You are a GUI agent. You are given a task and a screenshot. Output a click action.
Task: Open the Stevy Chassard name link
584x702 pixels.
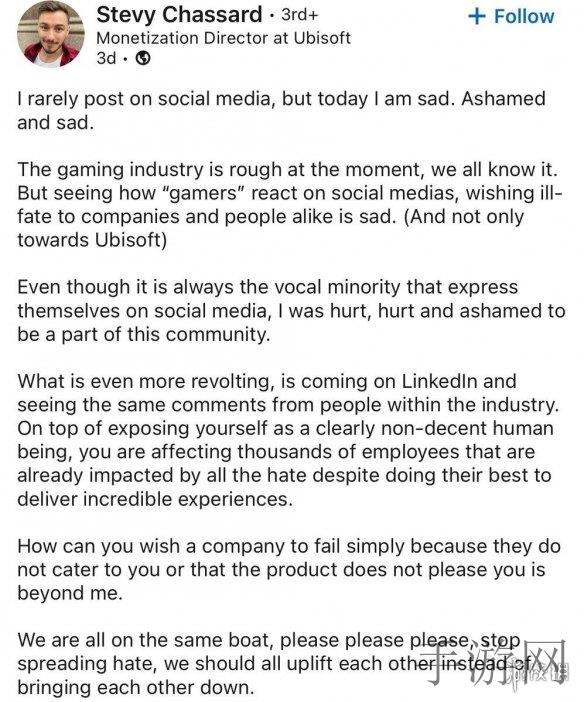point(179,15)
